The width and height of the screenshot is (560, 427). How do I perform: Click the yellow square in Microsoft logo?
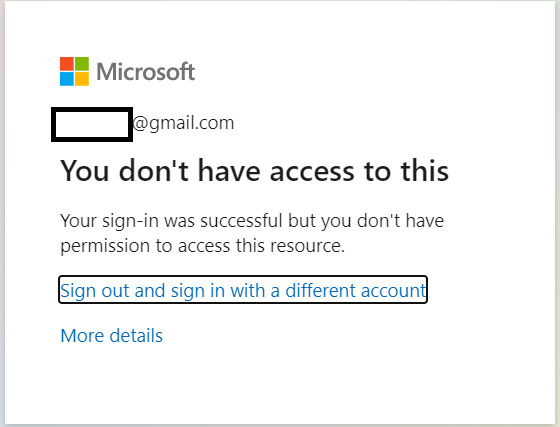pyautogui.click(x=82, y=79)
